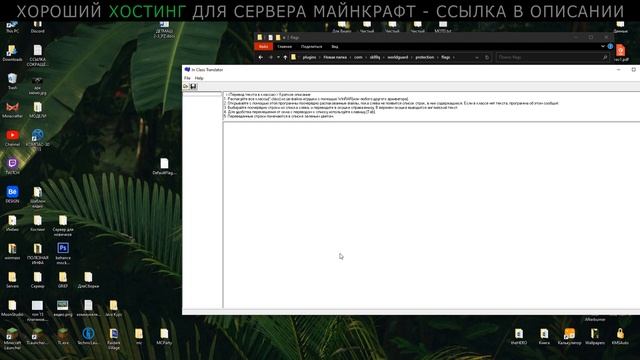Click inside the large empty translation text area
Image resolution: width=640 pixels, height=360 pixels.
pos(432,215)
